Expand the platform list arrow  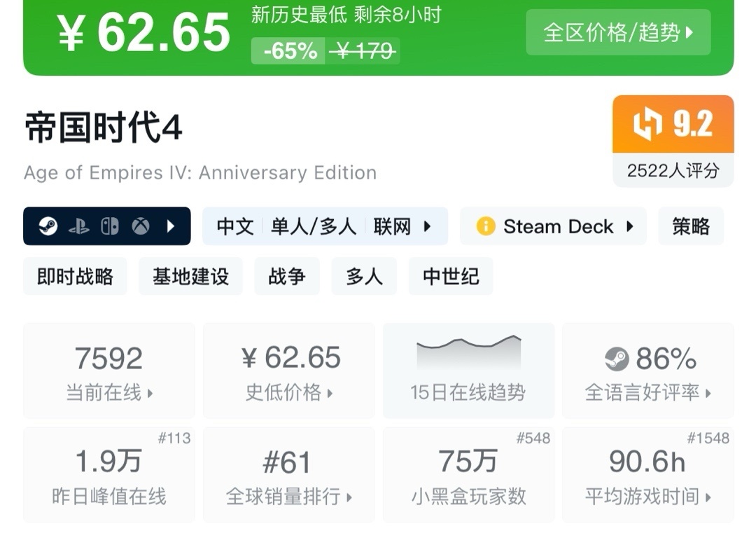[x=171, y=226]
